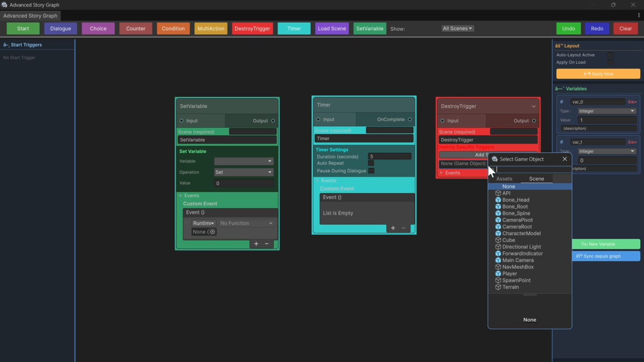Open Operation dropdown showing Set
Viewport: 644px width, 362px height.
(x=244, y=172)
